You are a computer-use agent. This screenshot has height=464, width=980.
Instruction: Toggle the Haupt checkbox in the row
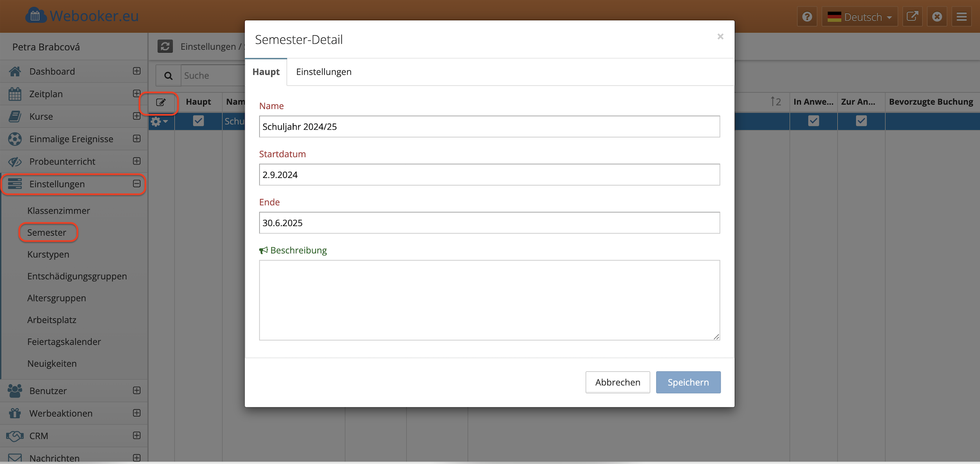[198, 121]
